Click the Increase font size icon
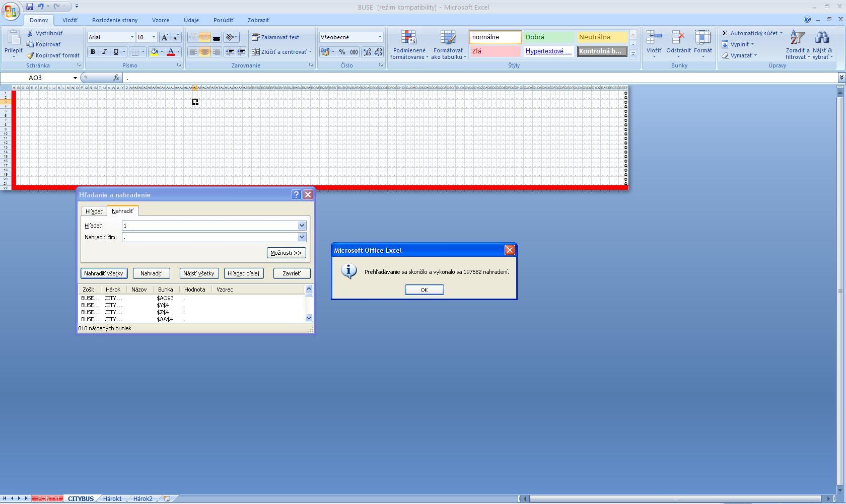 click(165, 37)
